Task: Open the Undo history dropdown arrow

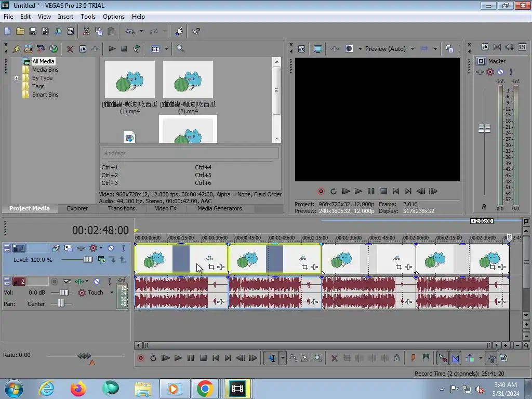Action: click(141, 31)
